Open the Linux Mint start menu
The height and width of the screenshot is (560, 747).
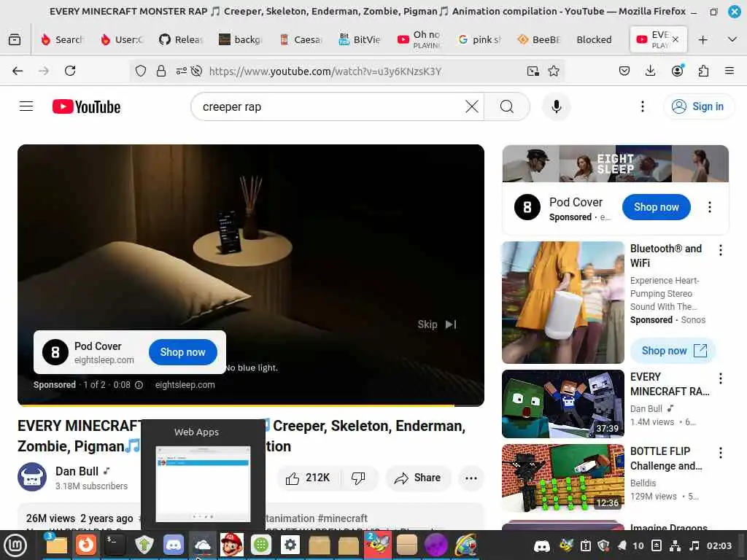pos(16,545)
